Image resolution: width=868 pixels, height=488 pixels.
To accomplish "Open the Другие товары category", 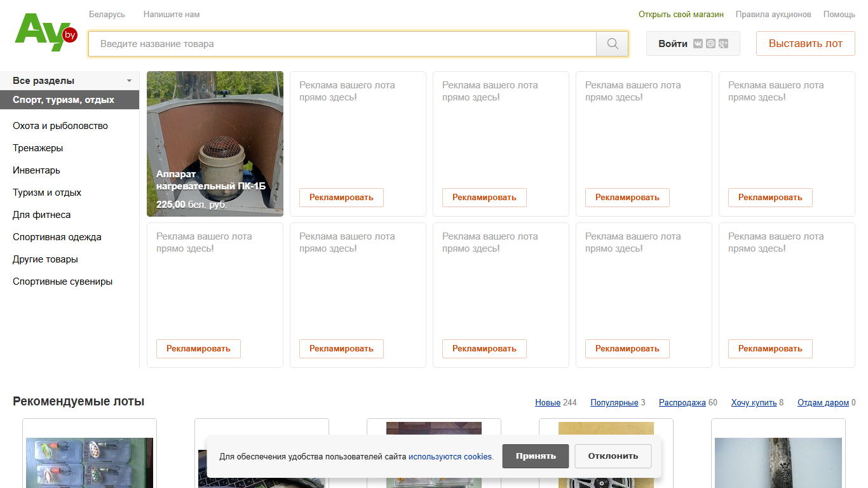I will click(x=45, y=259).
